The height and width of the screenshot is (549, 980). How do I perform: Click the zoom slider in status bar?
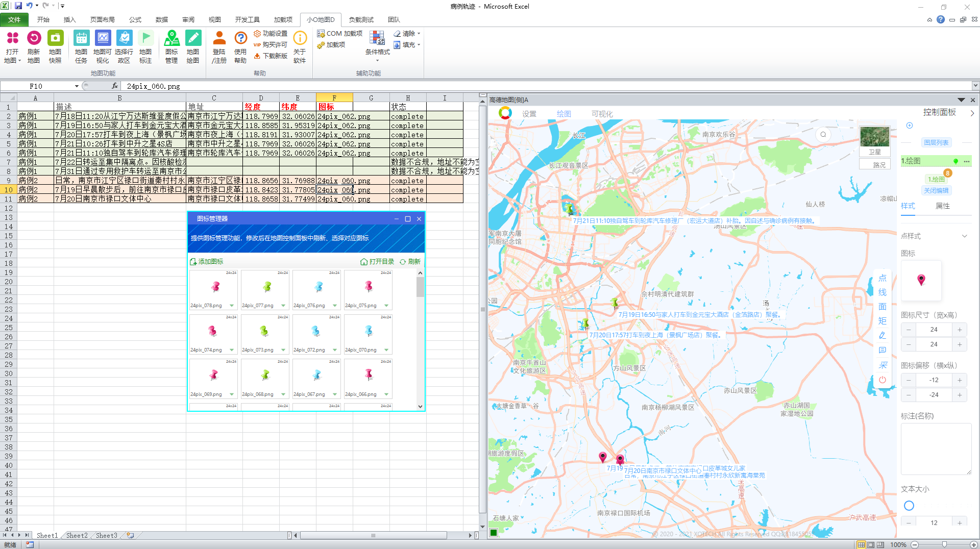tap(944, 544)
